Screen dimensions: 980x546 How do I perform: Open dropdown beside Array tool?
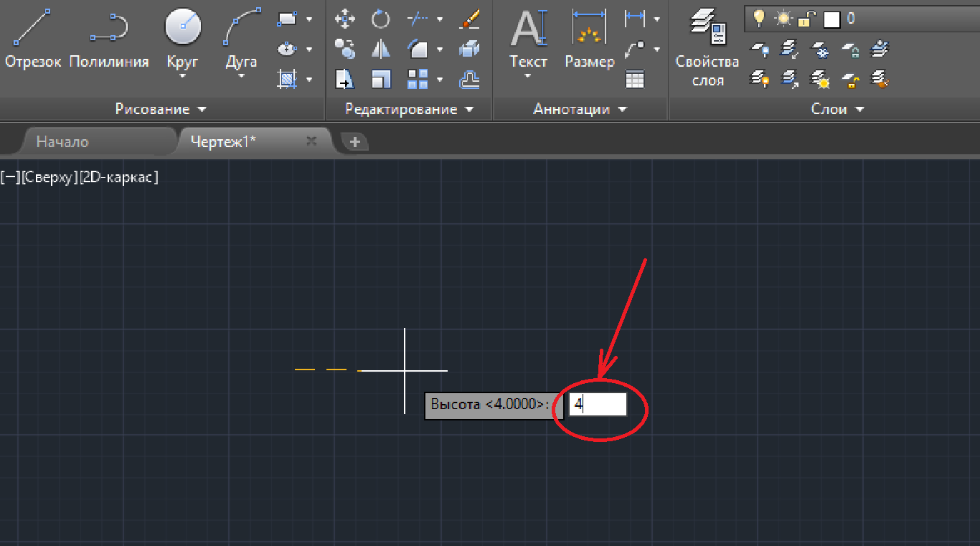coord(439,79)
